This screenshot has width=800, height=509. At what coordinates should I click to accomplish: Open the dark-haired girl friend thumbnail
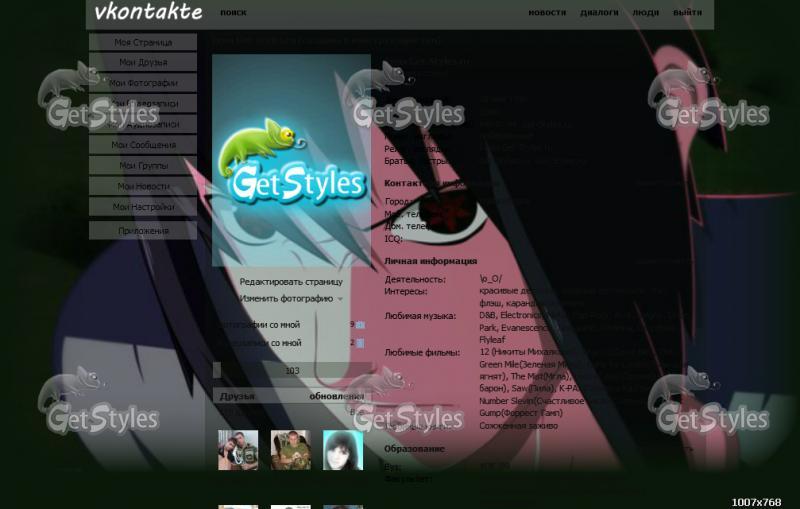[x=342, y=450]
